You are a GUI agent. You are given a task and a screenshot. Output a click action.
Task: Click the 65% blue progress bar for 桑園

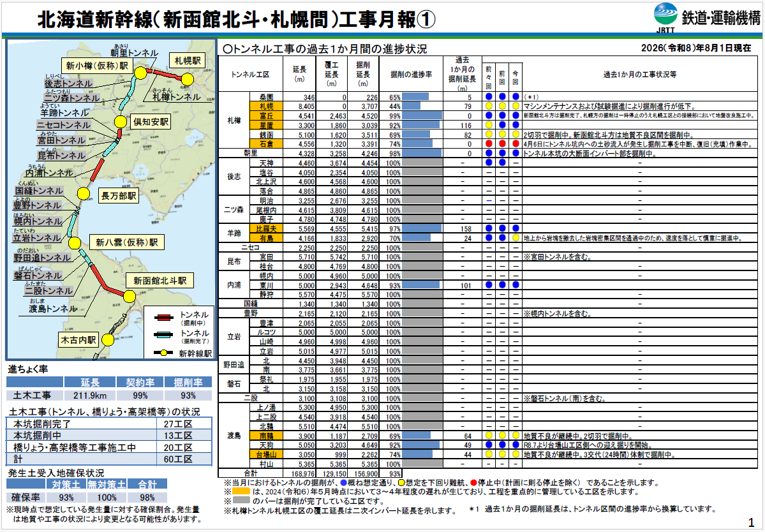[x=415, y=97]
